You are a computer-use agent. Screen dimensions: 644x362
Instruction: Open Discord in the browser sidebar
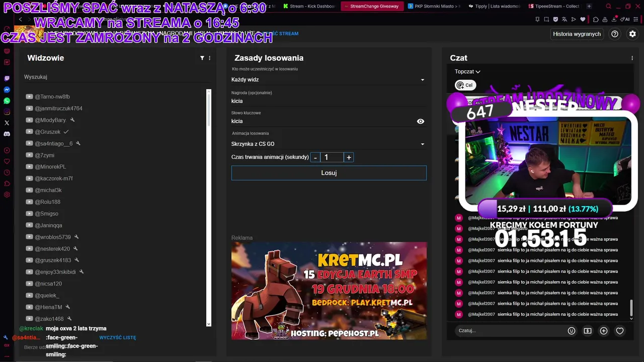coord(7,134)
